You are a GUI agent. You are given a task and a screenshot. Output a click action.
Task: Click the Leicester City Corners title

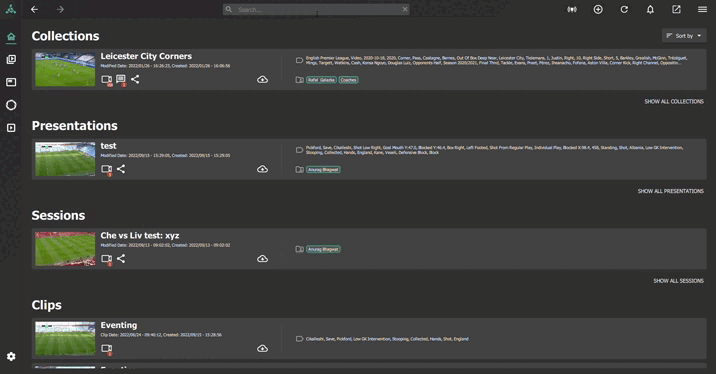pos(146,56)
